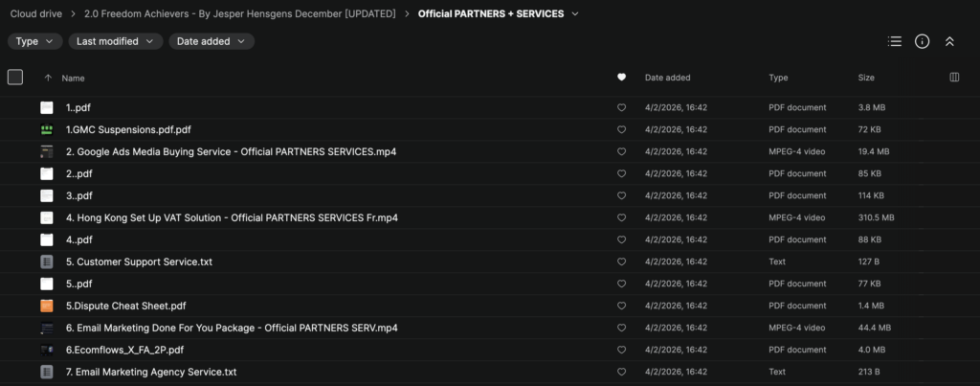Viewport: 980px width, 386px height.
Task: Open 2.0 Freedom Achievers breadcrumb folder
Action: (240, 13)
